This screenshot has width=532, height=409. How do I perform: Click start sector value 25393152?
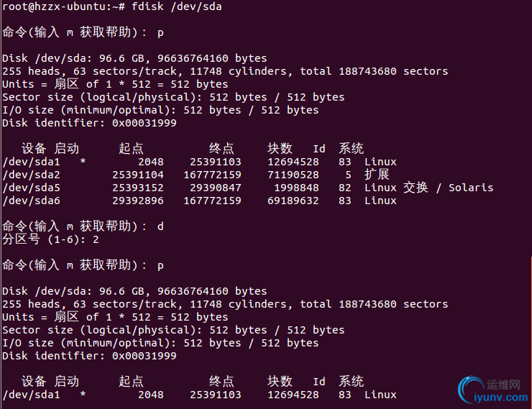tap(138, 188)
